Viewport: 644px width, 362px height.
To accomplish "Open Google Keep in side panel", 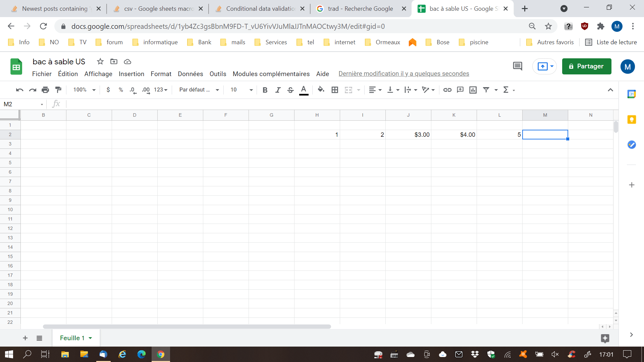I will click(x=632, y=120).
